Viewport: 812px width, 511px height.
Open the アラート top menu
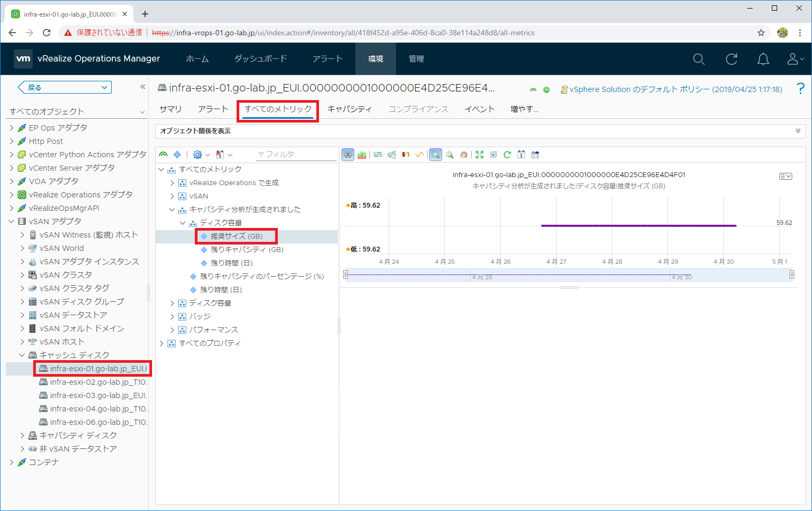point(328,59)
